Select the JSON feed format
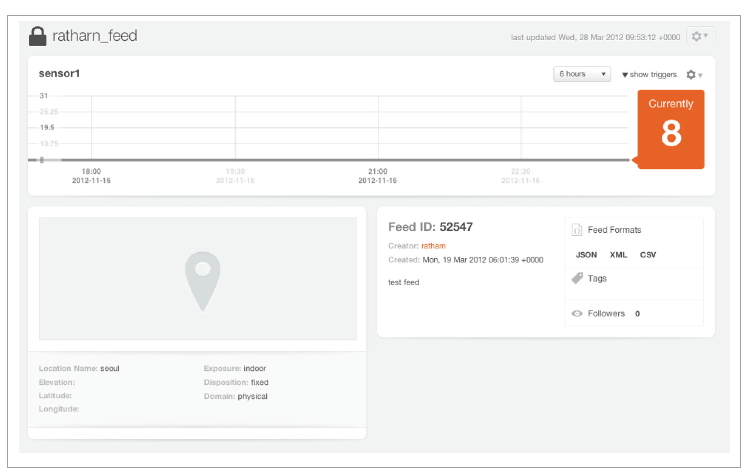 pos(586,255)
